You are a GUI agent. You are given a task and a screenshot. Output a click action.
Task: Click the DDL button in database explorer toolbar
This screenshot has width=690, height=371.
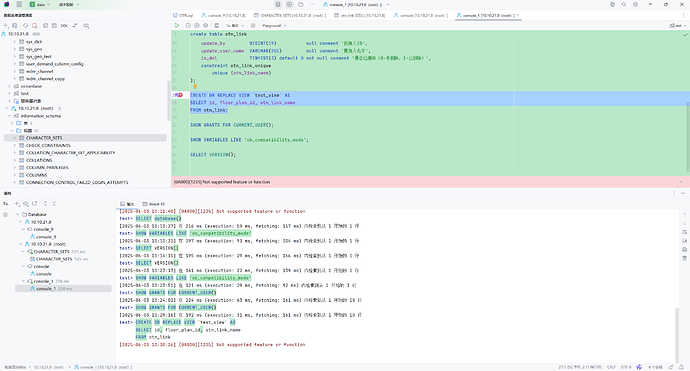64,26
